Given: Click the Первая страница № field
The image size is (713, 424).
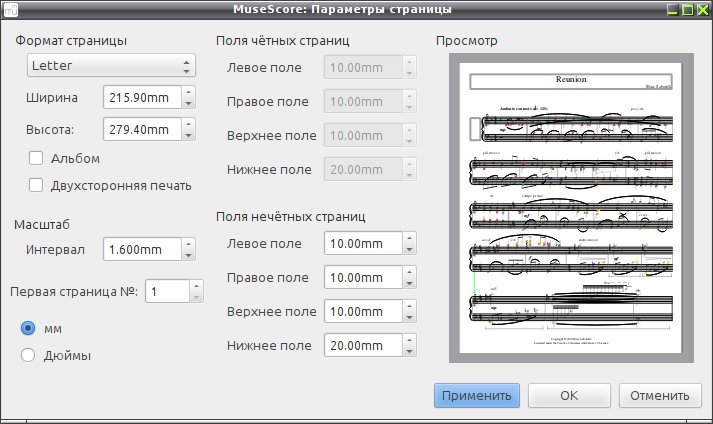Looking at the screenshot, I should 167,291.
